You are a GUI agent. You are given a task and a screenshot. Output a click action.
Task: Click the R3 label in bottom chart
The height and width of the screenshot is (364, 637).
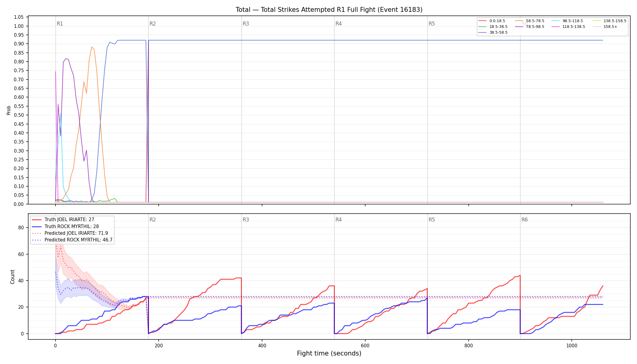(x=246, y=220)
